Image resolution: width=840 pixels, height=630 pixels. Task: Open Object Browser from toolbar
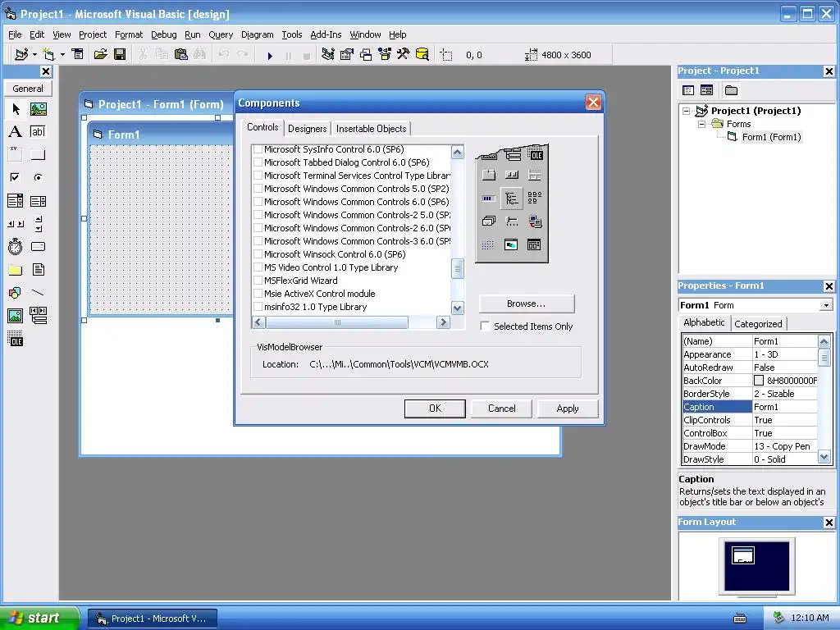384,55
